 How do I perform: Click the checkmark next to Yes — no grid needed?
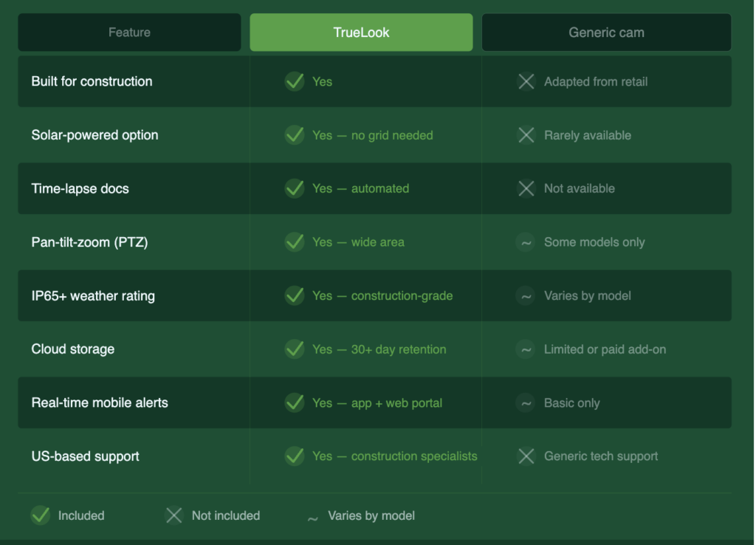295,135
